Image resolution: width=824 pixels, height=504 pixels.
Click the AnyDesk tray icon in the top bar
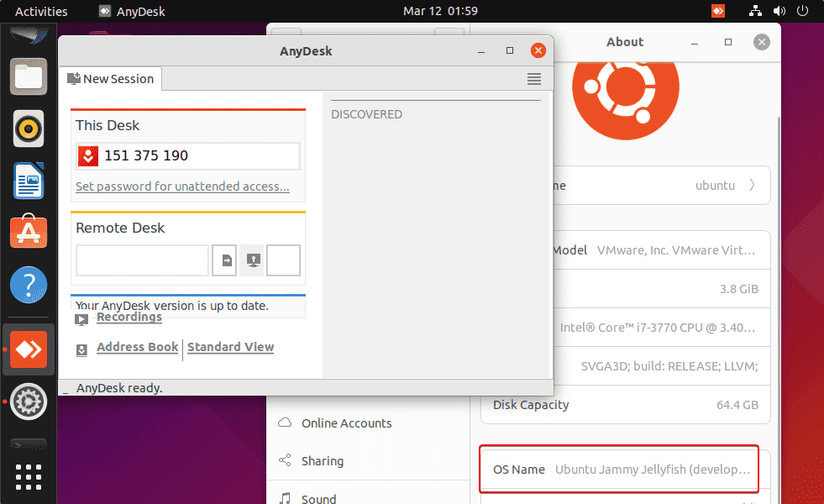pos(717,11)
